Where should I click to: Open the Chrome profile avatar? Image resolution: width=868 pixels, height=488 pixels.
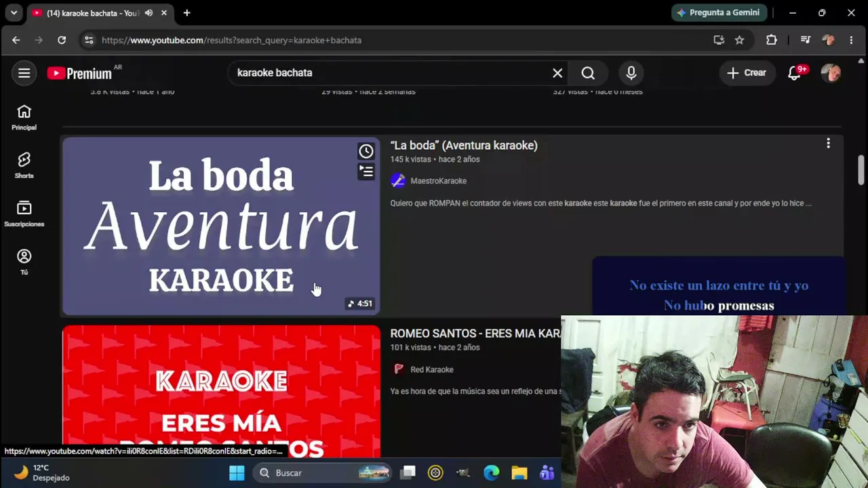828,40
